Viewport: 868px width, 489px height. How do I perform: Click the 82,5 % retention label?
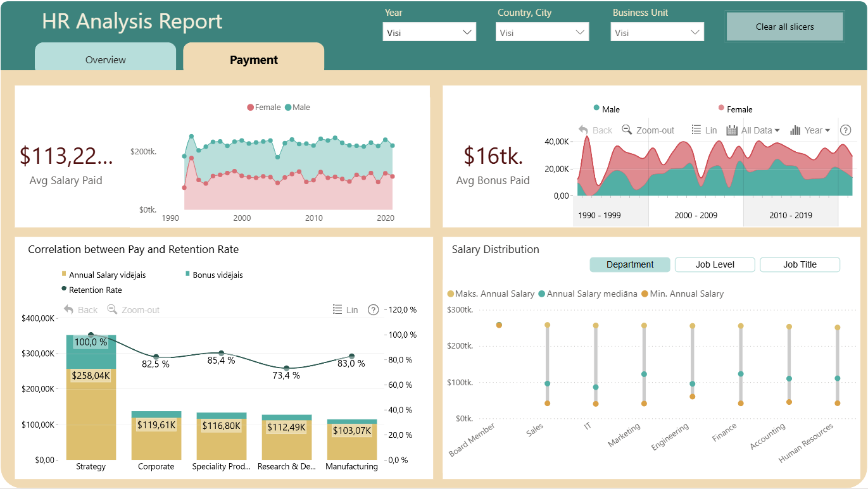pyautogui.click(x=156, y=364)
